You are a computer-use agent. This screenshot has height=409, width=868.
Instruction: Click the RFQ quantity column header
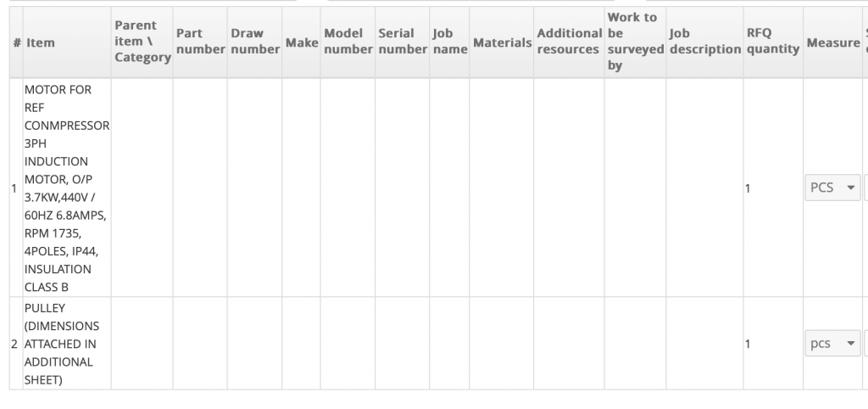coord(772,42)
